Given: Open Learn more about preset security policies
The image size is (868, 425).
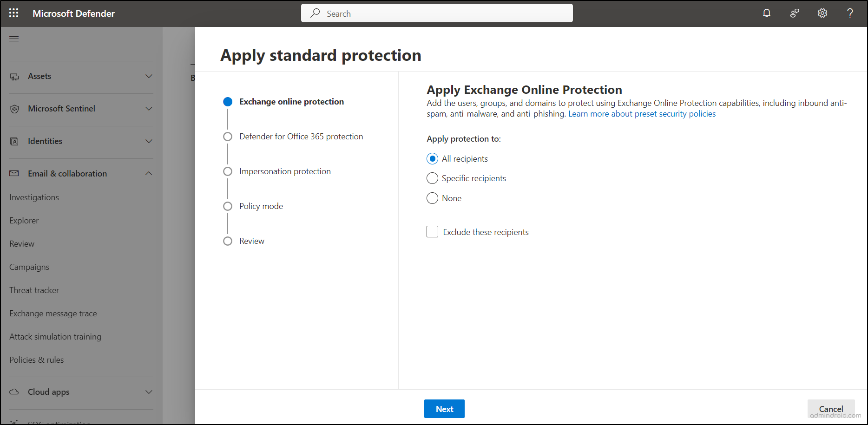Looking at the screenshot, I should click(x=642, y=114).
